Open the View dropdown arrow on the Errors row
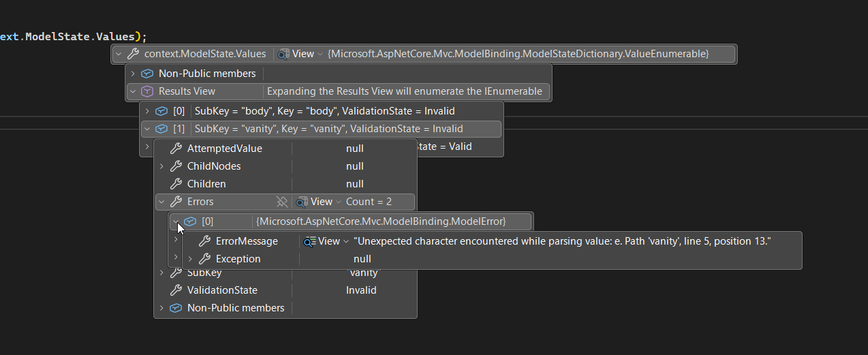Image resolution: width=868 pixels, height=355 pixels. click(339, 202)
